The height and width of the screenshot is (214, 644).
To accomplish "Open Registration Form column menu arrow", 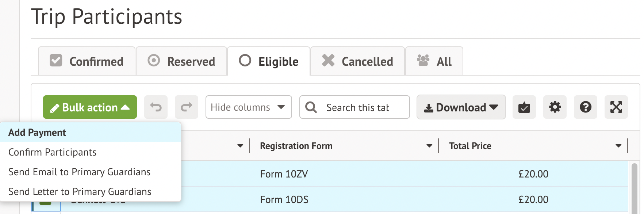I will click(x=429, y=146).
